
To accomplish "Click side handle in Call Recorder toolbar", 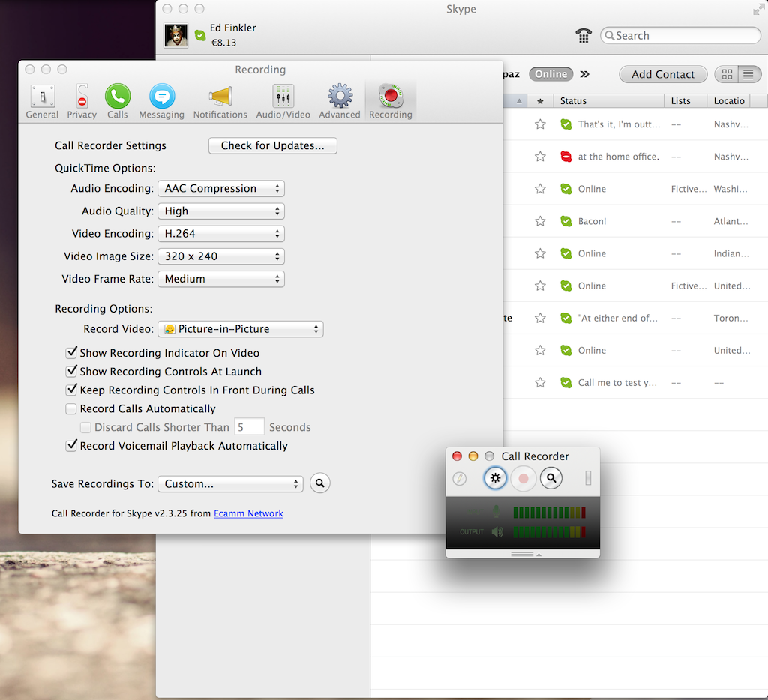I will (x=588, y=477).
